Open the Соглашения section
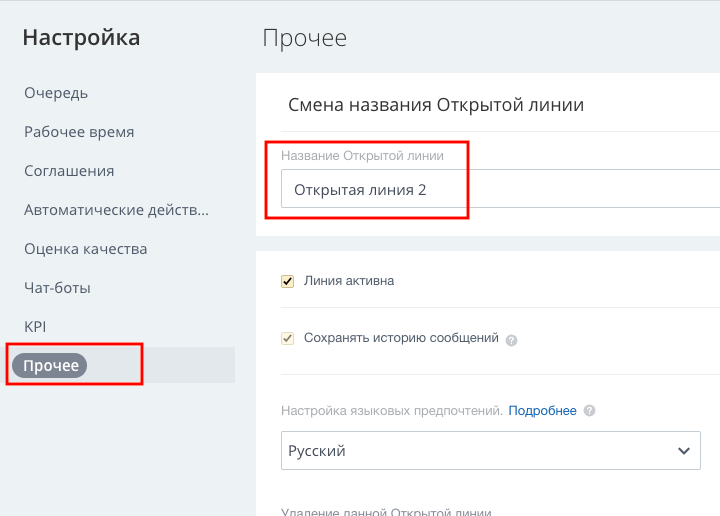The width and height of the screenshot is (720, 516). [69, 171]
